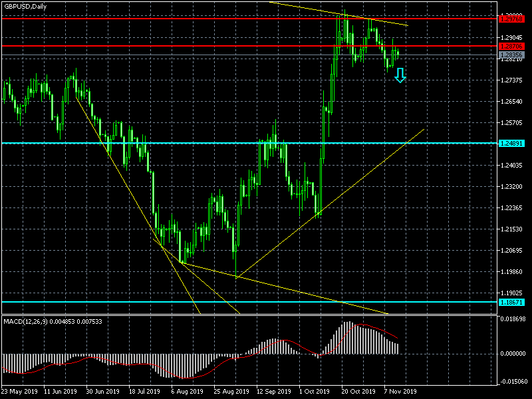Click the 1.27375 price scale value

(x=513, y=80)
